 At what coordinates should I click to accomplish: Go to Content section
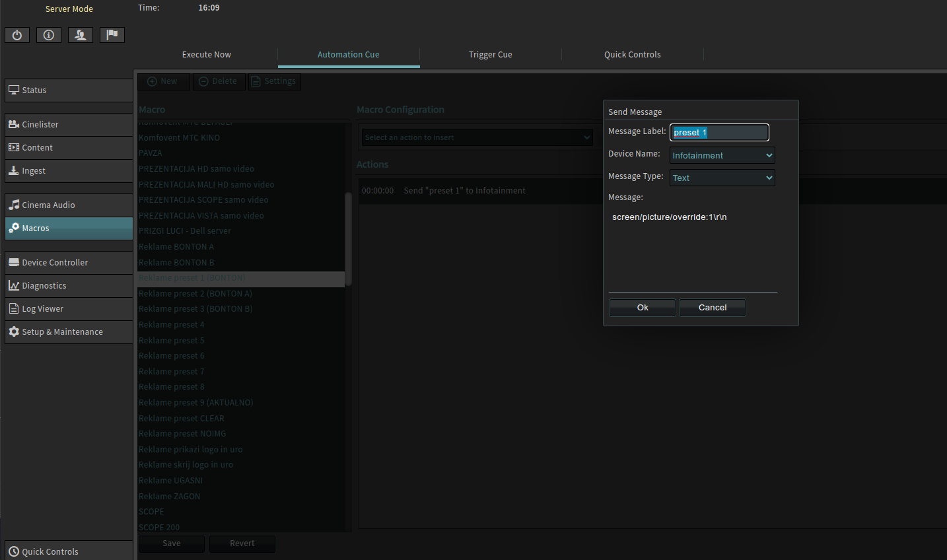click(x=69, y=148)
